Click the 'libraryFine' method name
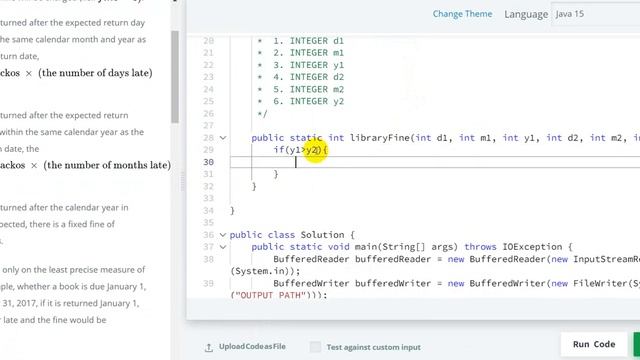 (x=380, y=138)
